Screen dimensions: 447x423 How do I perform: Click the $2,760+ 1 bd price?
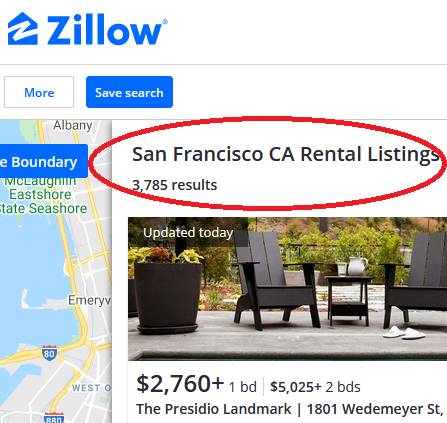(x=196, y=384)
